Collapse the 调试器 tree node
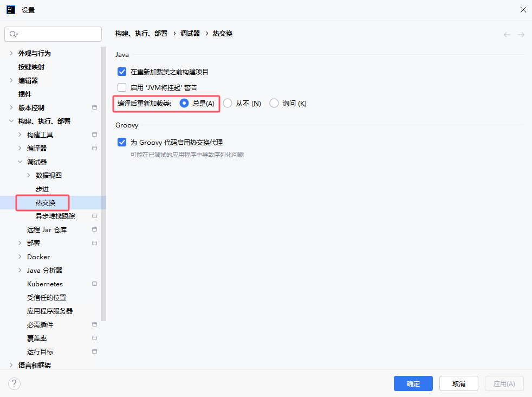This screenshot has width=532, height=397. coord(21,162)
